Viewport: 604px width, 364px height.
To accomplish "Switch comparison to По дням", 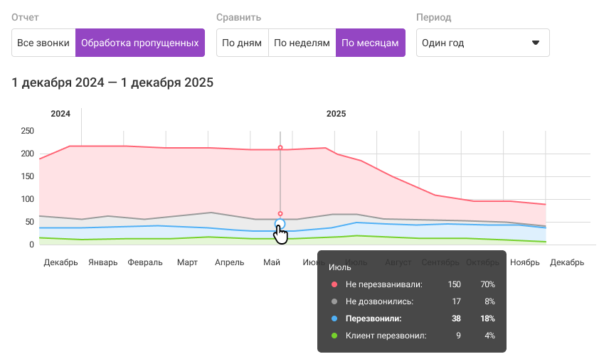I will [243, 43].
